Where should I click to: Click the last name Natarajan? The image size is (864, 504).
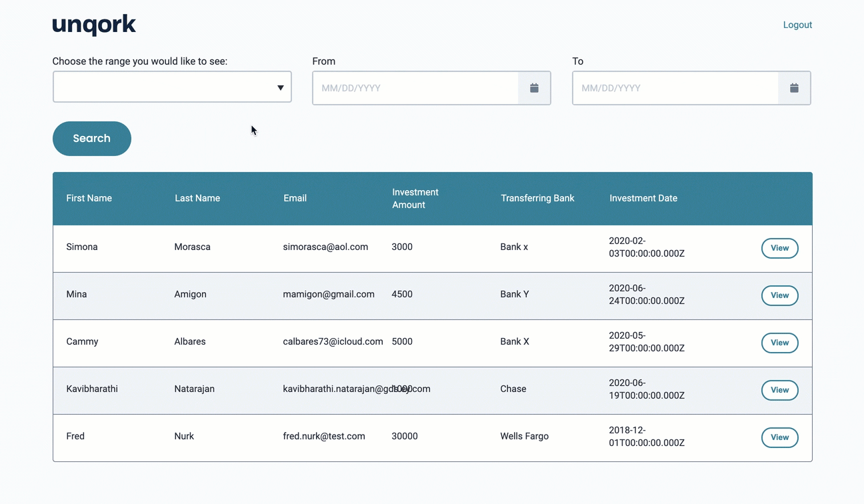[x=195, y=389]
